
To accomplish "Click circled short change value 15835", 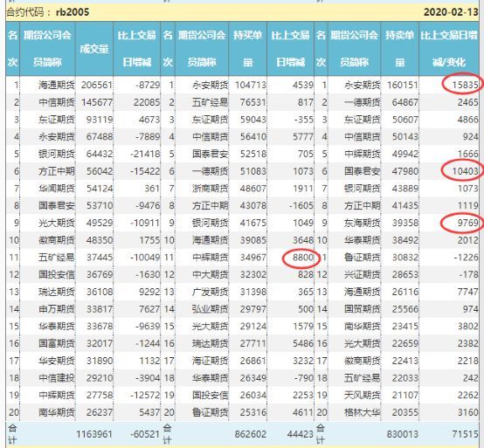I will [x=465, y=85].
